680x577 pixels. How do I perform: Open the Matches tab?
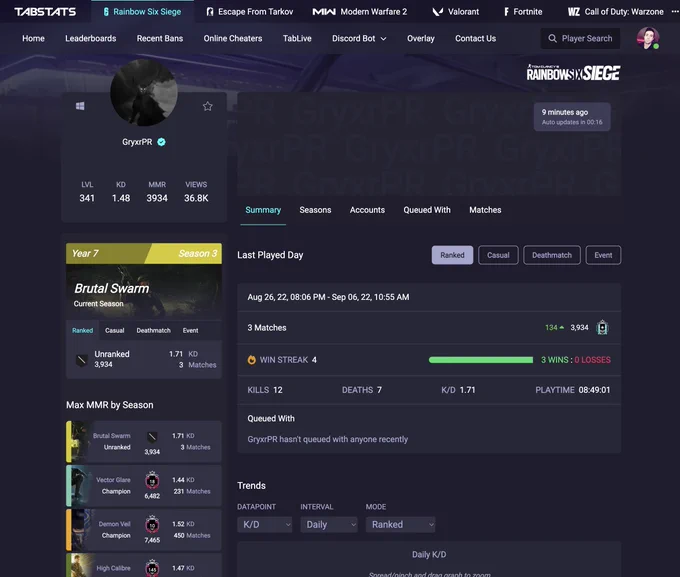(x=485, y=210)
